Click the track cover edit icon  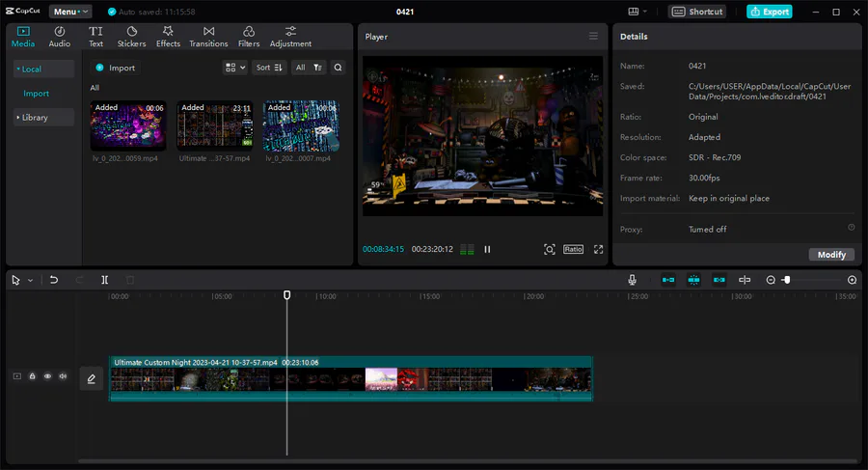coord(92,378)
